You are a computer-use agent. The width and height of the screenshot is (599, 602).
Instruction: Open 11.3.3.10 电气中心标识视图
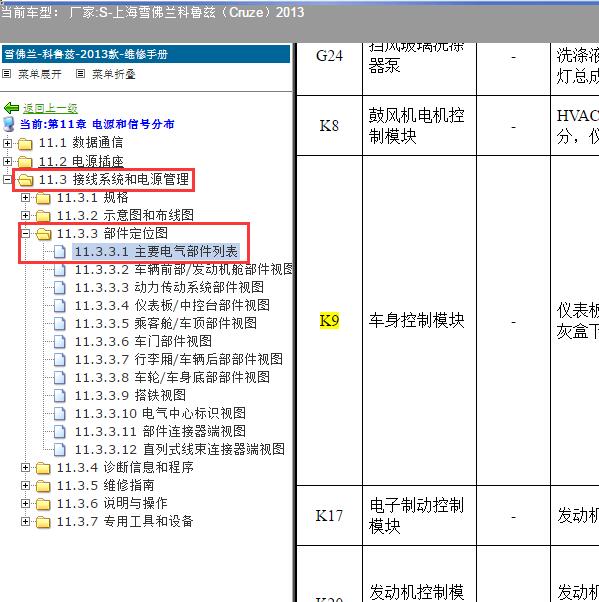coord(160,413)
